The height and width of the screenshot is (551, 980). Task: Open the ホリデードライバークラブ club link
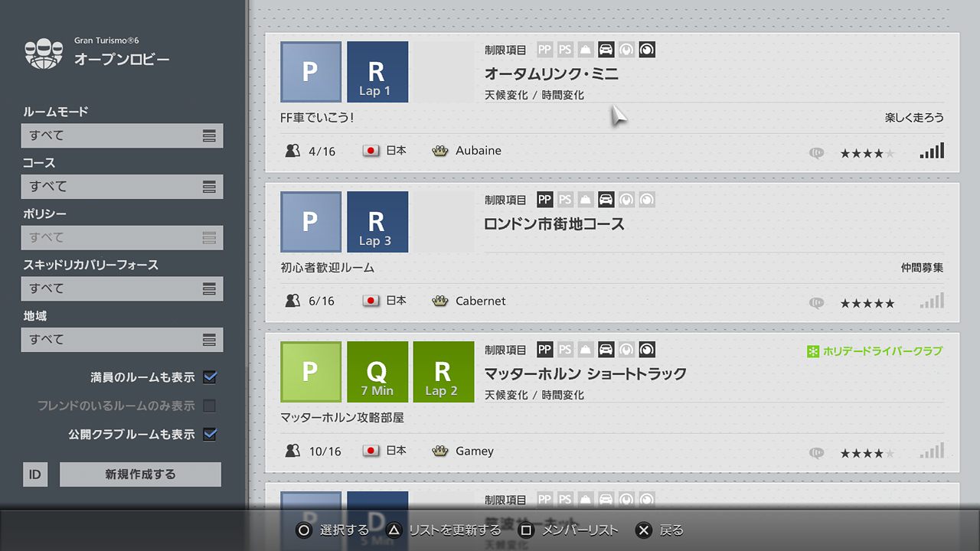coord(874,351)
